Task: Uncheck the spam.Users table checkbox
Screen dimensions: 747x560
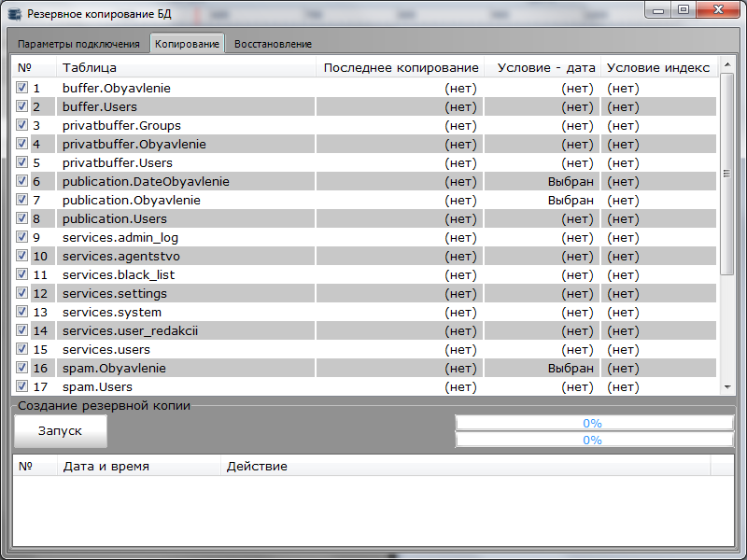Action: point(21,386)
